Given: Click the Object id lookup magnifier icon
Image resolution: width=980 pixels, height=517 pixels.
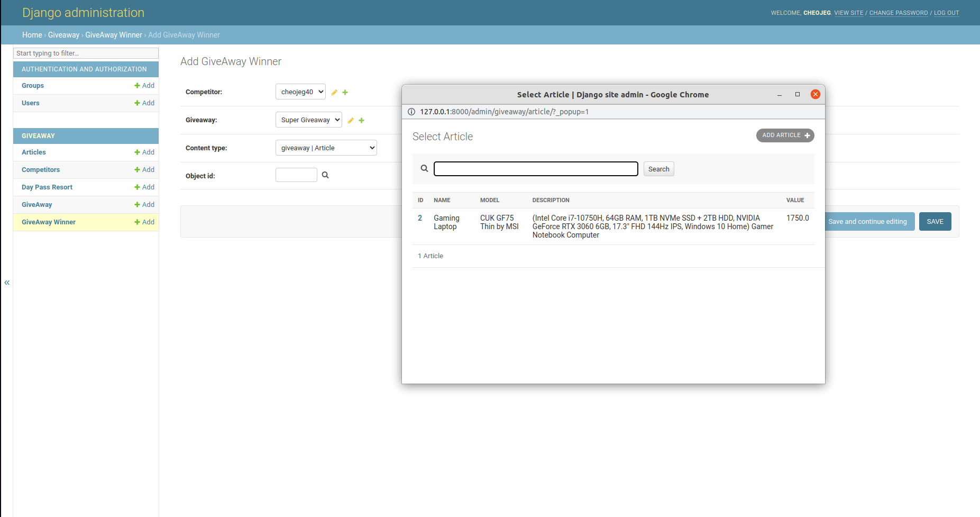Looking at the screenshot, I should point(325,175).
